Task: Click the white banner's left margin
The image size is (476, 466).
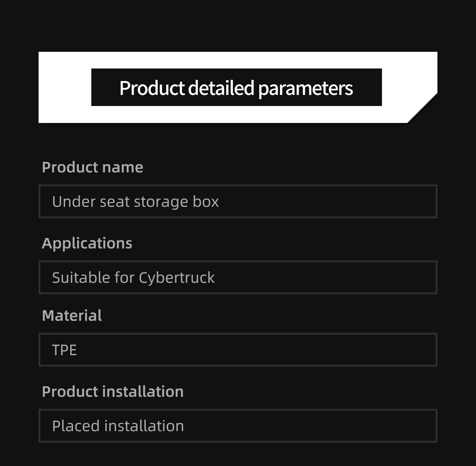Action: (x=65, y=87)
